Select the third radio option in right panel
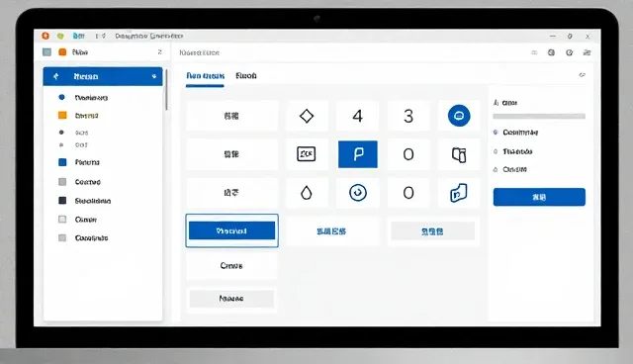Viewport: 633px width, 364px height. pos(496,169)
